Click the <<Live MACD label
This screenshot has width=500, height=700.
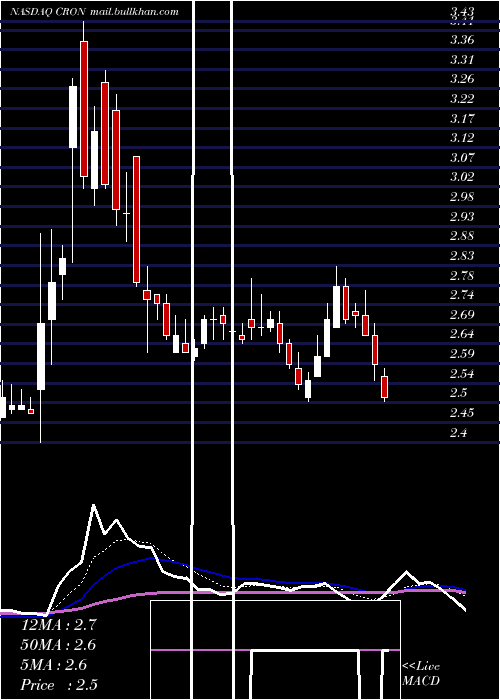[421, 673]
